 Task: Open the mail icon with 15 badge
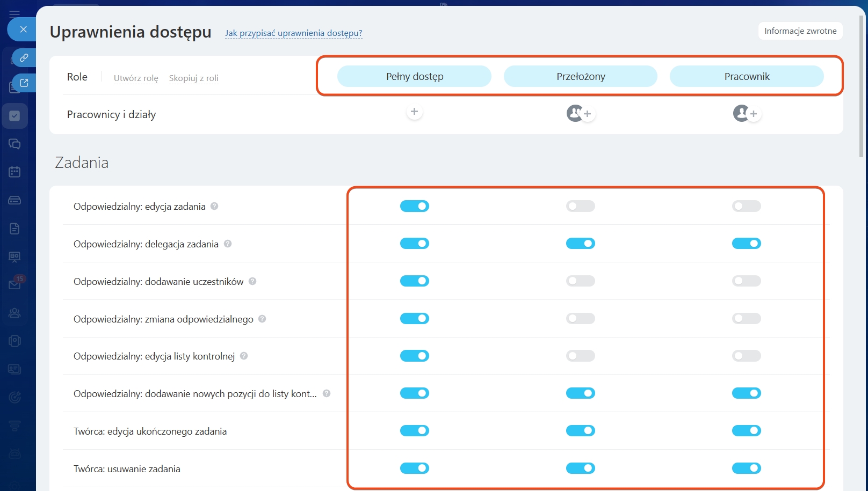pos(15,284)
